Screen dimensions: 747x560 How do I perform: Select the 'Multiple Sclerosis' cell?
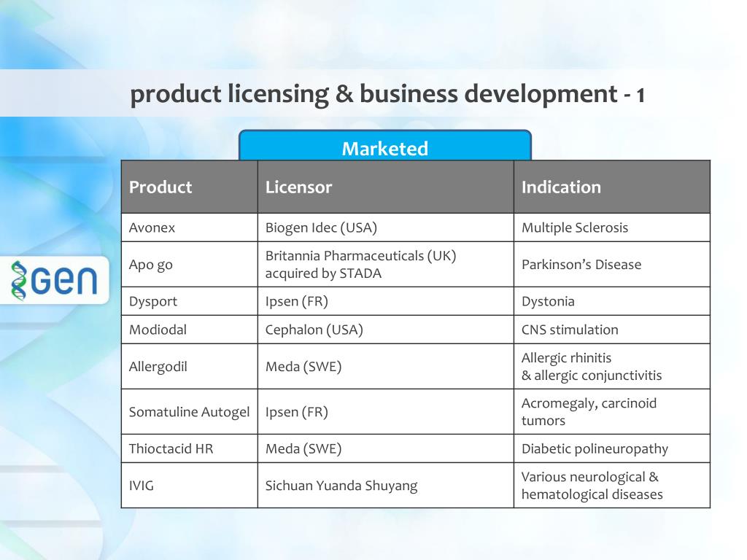coord(612,227)
